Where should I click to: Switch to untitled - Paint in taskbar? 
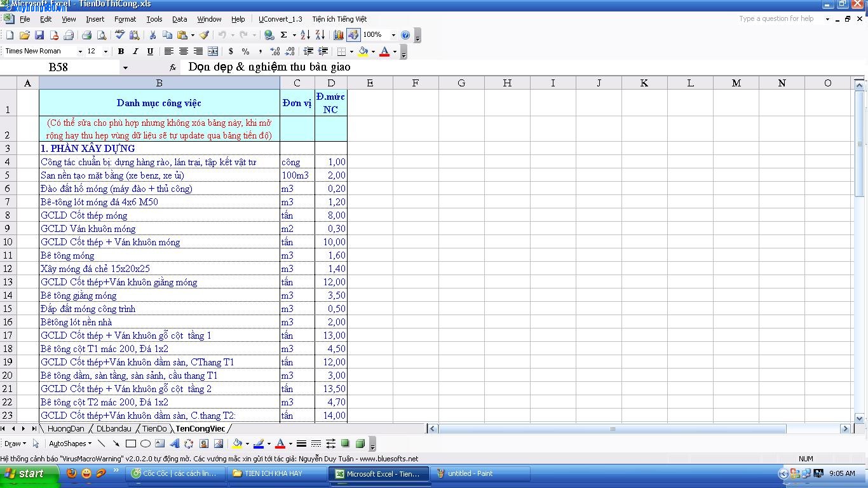pos(480,473)
